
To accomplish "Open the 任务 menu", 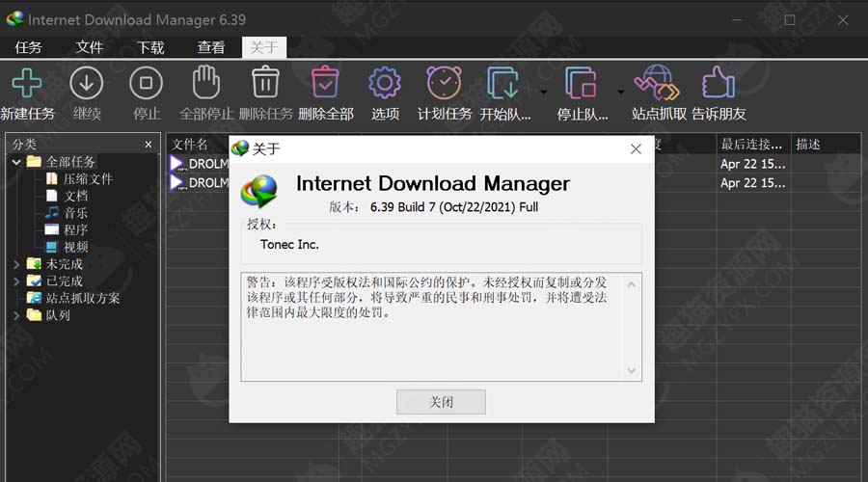I will tap(28, 47).
